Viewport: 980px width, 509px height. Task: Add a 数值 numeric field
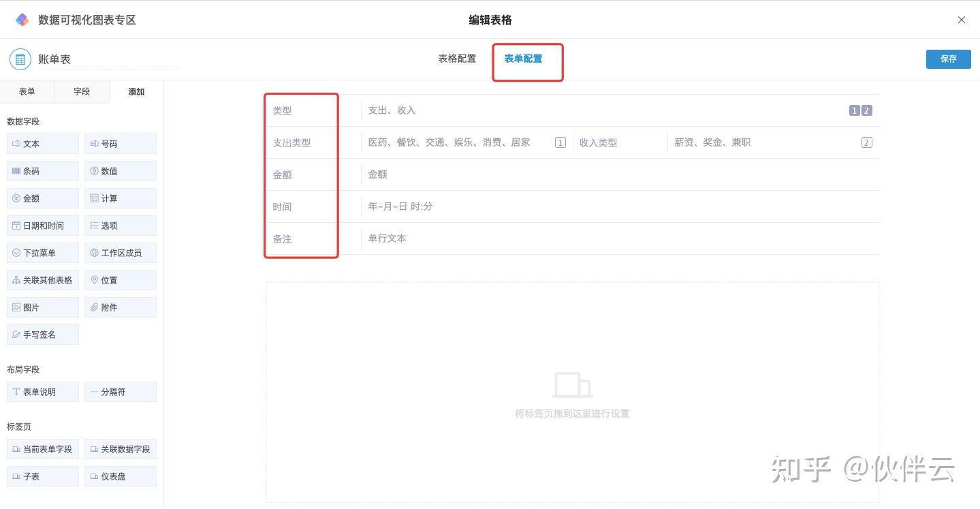point(121,171)
